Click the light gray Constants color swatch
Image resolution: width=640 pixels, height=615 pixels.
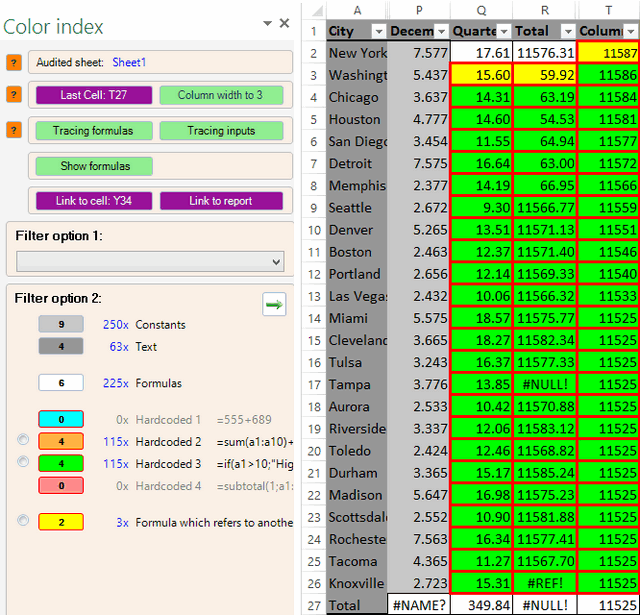[61, 324]
